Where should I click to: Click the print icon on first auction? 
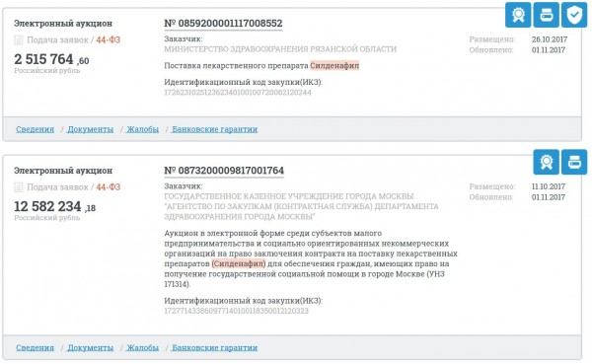tap(547, 15)
